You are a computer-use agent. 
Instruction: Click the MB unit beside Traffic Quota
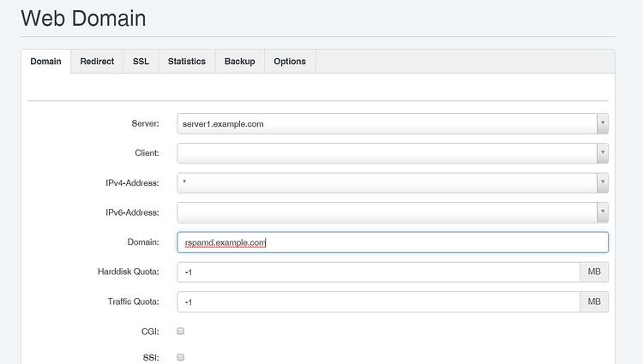point(594,301)
